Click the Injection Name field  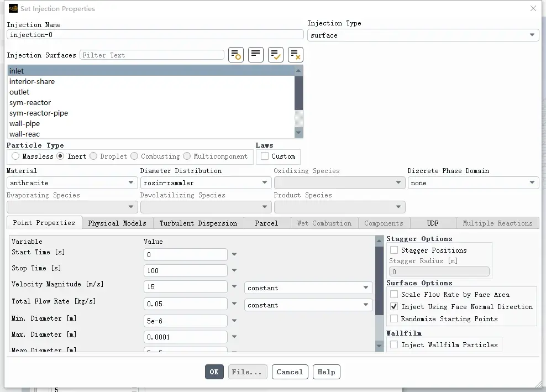(155, 34)
